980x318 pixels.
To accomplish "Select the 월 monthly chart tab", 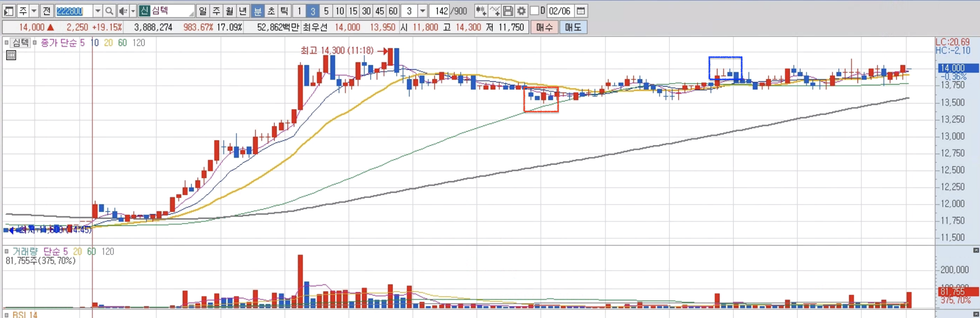I will pyautogui.click(x=229, y=11).
